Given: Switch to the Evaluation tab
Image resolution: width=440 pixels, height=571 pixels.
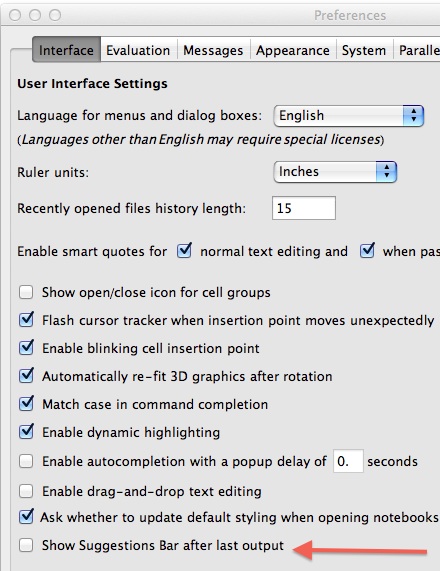Looking at the screenshot, I should 138,50.
